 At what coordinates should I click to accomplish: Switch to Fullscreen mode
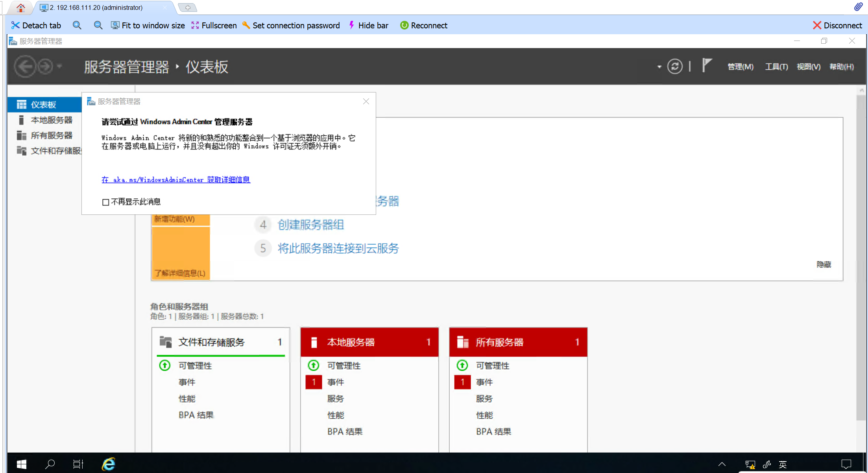[x=214, y=26]
